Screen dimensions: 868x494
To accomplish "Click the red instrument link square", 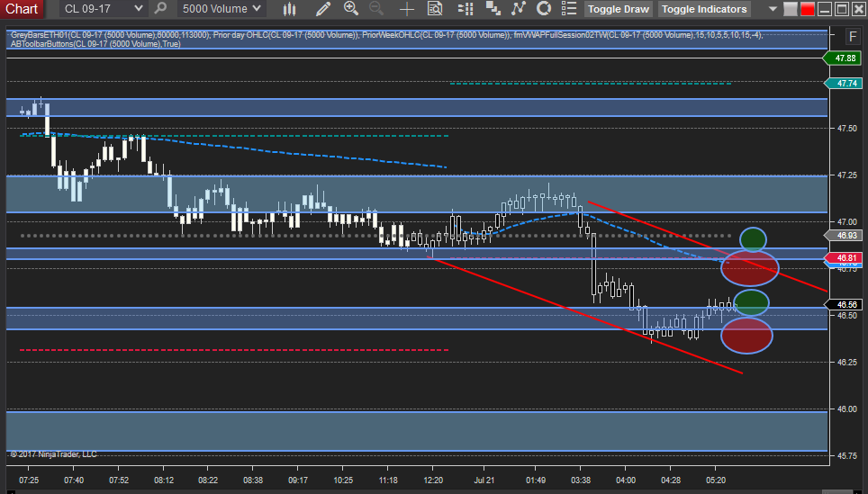I will coord(808,9).
